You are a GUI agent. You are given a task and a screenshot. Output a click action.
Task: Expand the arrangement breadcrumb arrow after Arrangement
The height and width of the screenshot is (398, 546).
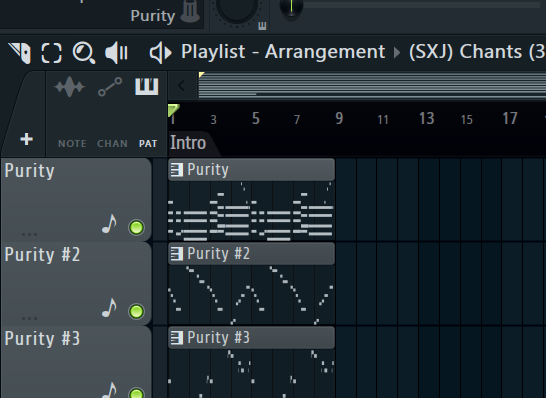(x=397, y=53)
